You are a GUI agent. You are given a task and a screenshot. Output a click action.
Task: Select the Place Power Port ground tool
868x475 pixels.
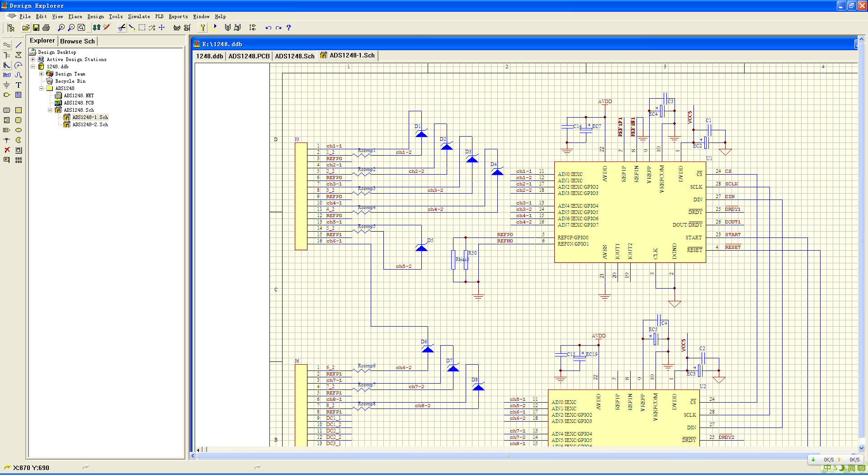(x=7, y=85)
